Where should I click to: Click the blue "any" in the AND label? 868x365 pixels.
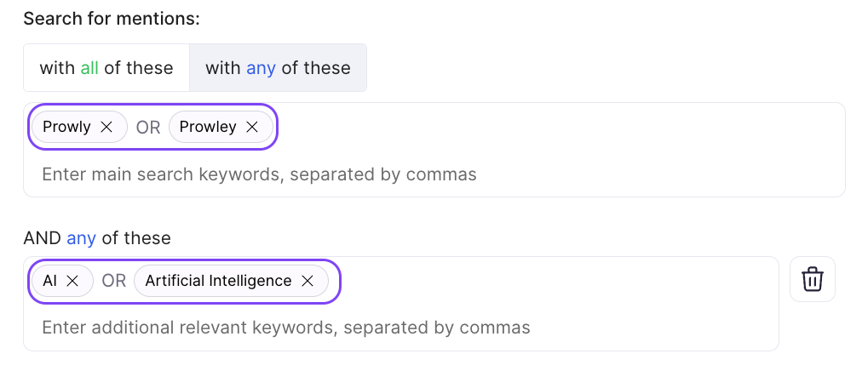81,238
